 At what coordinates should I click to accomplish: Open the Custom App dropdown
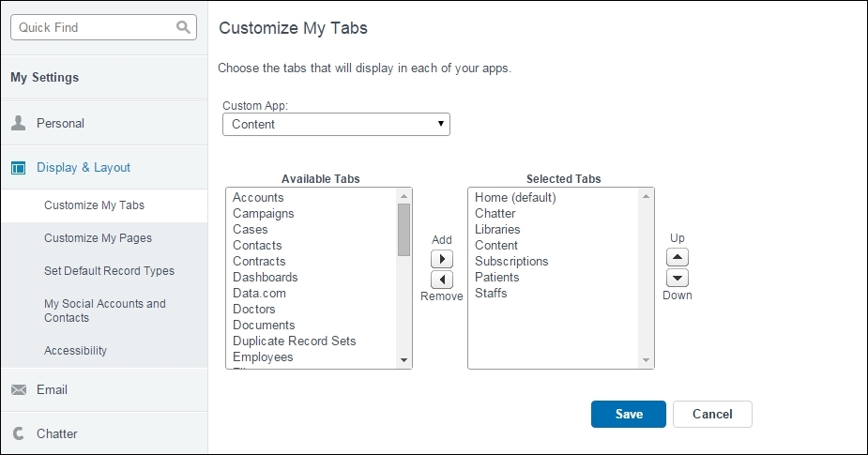pyautogui.click(x=336, y=124)
